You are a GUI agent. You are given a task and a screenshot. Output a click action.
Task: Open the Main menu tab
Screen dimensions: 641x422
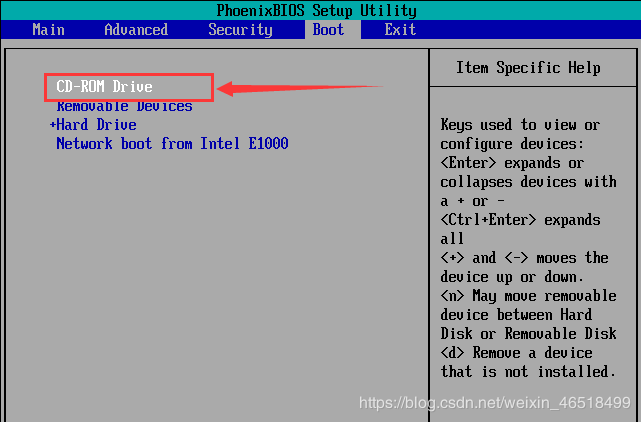(x=48, y=30)
